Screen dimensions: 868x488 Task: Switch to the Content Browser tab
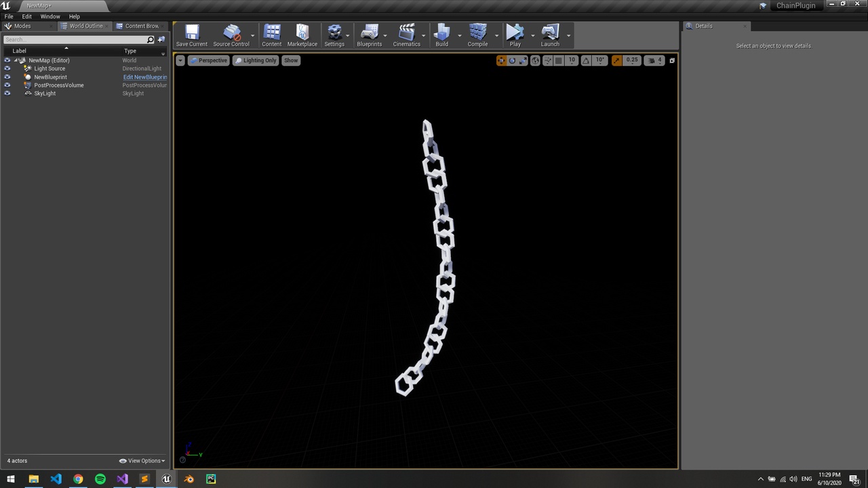coord(139,26)
